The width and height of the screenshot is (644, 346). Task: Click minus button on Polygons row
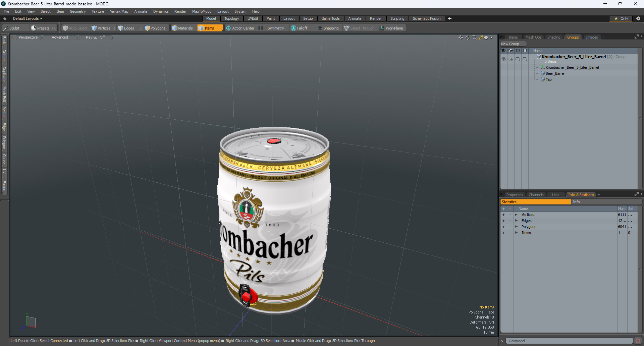[x=510, y=227]
